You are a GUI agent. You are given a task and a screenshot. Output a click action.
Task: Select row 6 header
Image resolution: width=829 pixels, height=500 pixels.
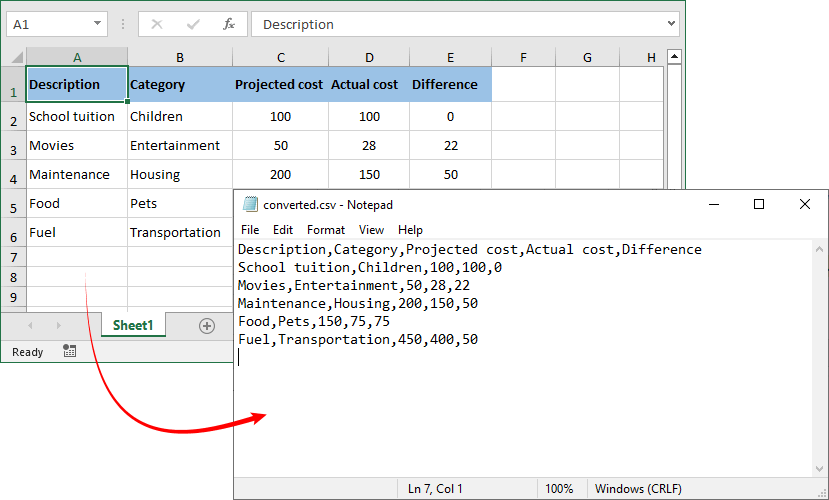coord(13,232)
